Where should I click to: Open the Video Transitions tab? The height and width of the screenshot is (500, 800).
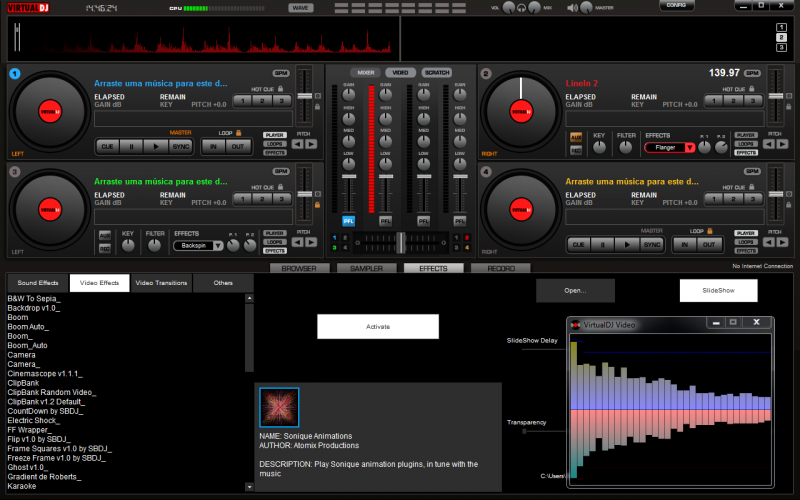click(x=161, y=283)
